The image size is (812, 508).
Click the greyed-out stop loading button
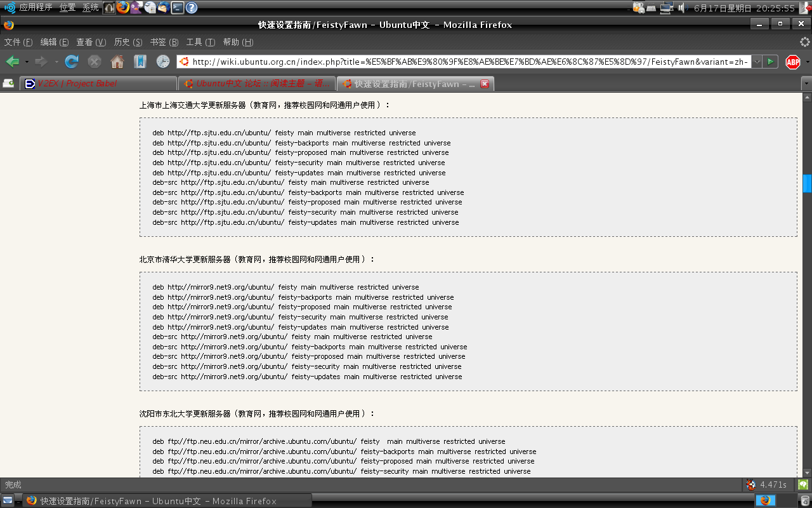[x=95, y=62]
